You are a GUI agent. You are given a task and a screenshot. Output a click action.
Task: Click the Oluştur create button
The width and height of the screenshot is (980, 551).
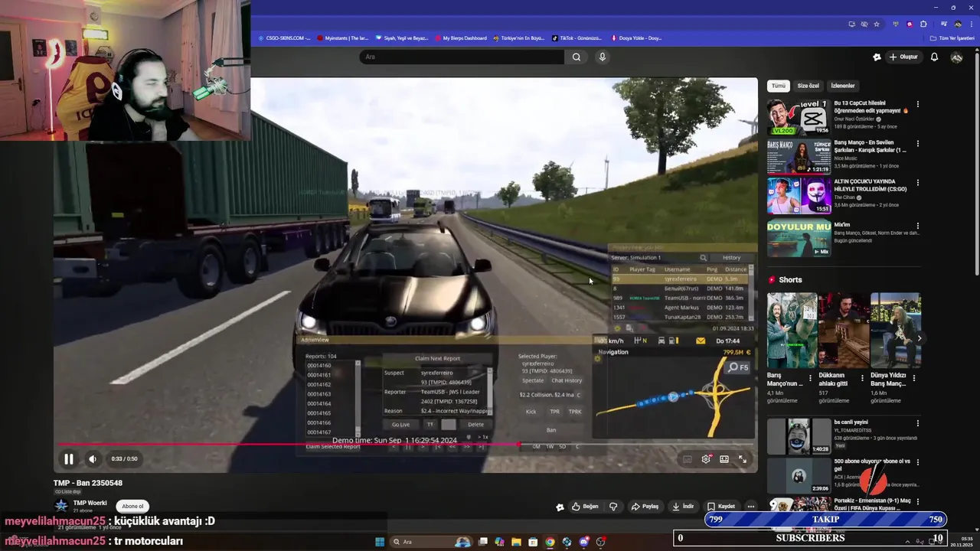[x=903, y=57]
